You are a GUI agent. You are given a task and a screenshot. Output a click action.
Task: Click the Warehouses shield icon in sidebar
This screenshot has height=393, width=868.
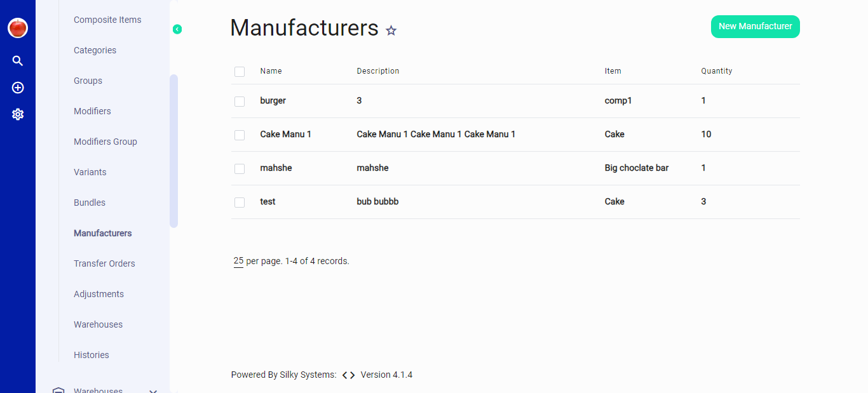58,389
